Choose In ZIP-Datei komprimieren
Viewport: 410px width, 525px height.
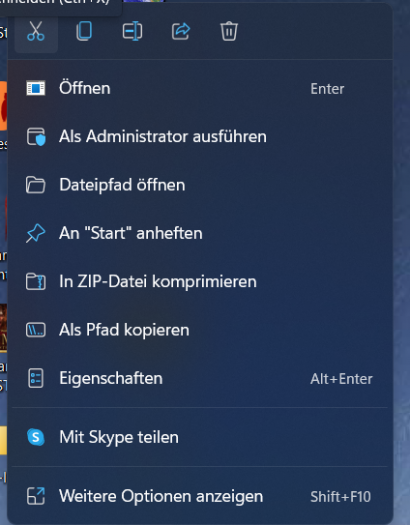tap(200, 281)
